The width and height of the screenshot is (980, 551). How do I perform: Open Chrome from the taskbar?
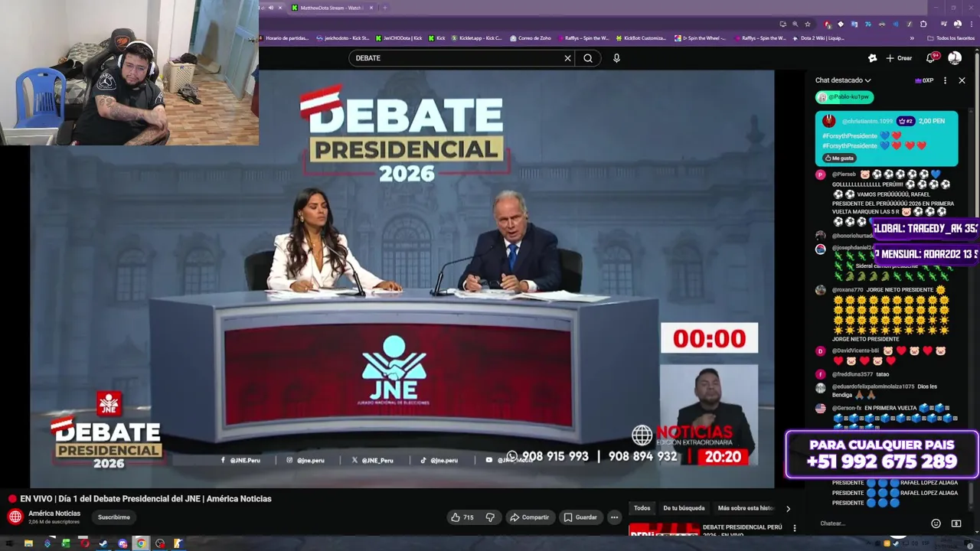141,544
